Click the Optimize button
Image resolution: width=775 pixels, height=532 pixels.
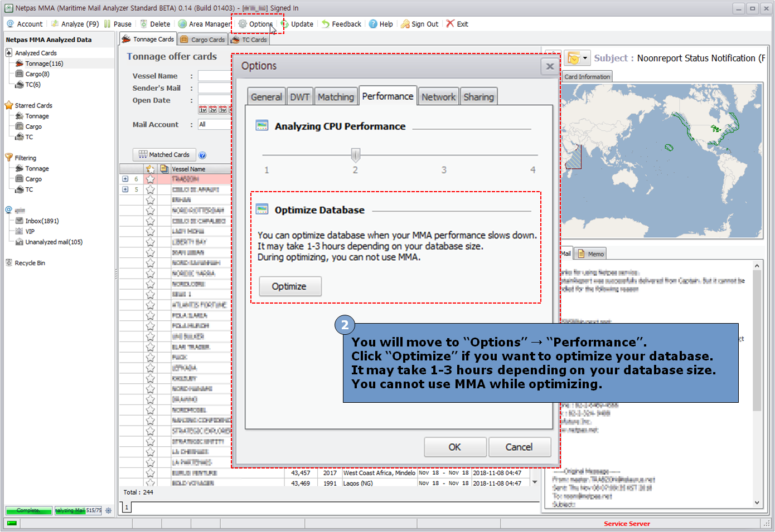click(x=290, y=286)
